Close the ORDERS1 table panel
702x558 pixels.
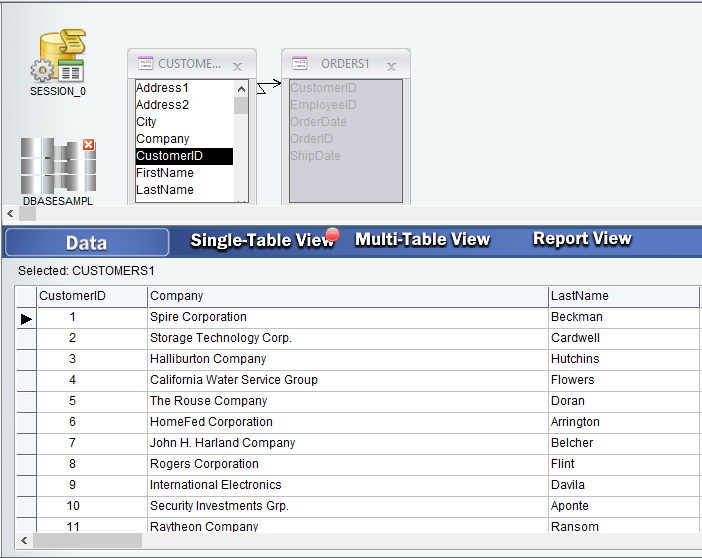click(392, 66)
